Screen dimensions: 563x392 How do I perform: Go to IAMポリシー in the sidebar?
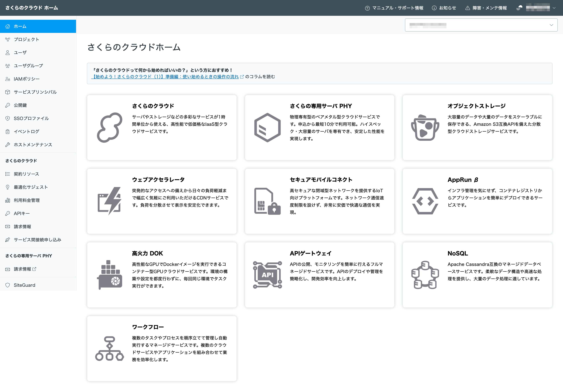click(38, 79)
